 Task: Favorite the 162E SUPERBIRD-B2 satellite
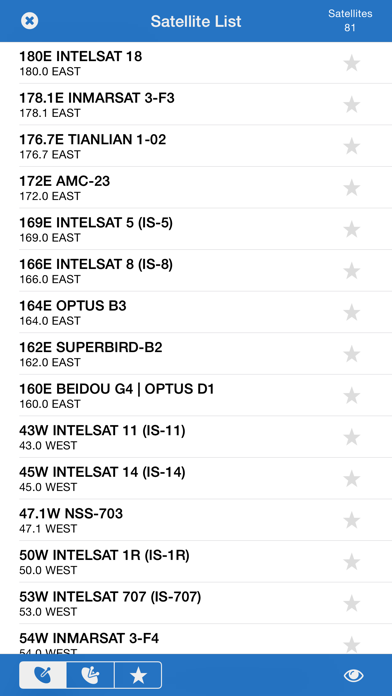coord(352,354)
